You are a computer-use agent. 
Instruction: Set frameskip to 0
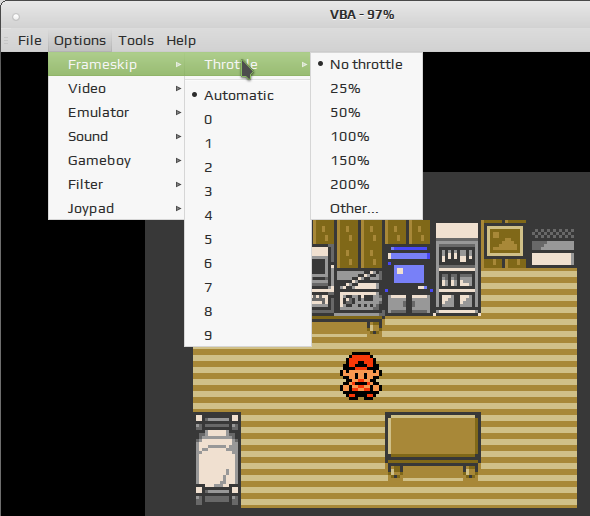tap(248, 119)
